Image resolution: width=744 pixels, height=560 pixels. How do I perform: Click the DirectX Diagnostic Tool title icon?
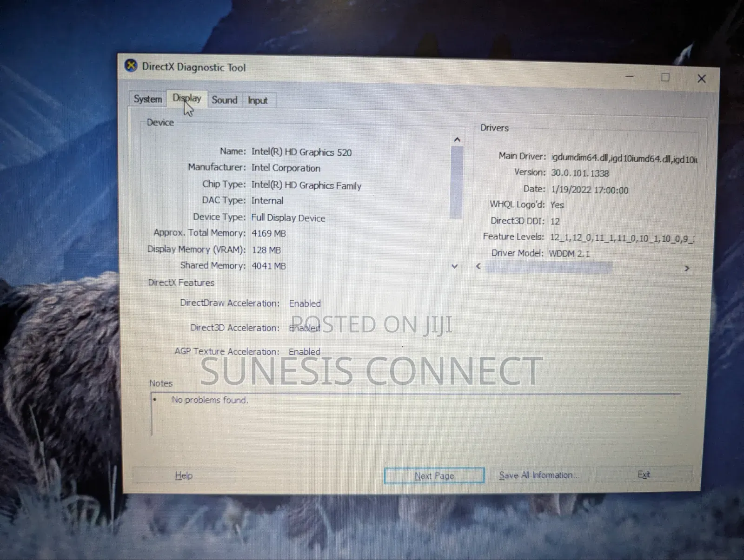click(x=131, y=66)
